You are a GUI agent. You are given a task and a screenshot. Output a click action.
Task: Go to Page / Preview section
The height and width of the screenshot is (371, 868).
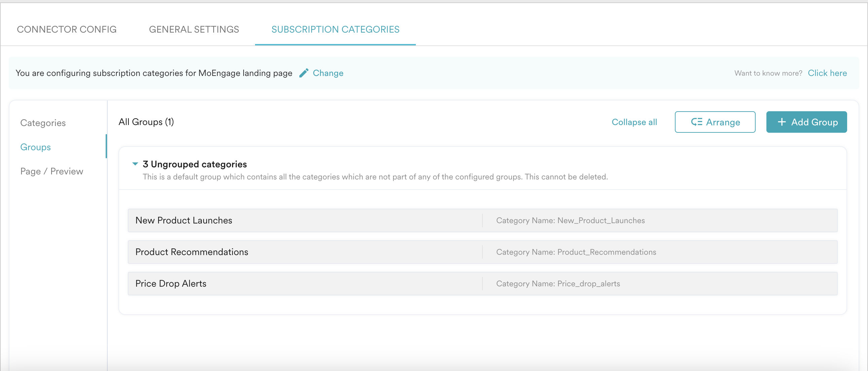click(x=51, y=171)
